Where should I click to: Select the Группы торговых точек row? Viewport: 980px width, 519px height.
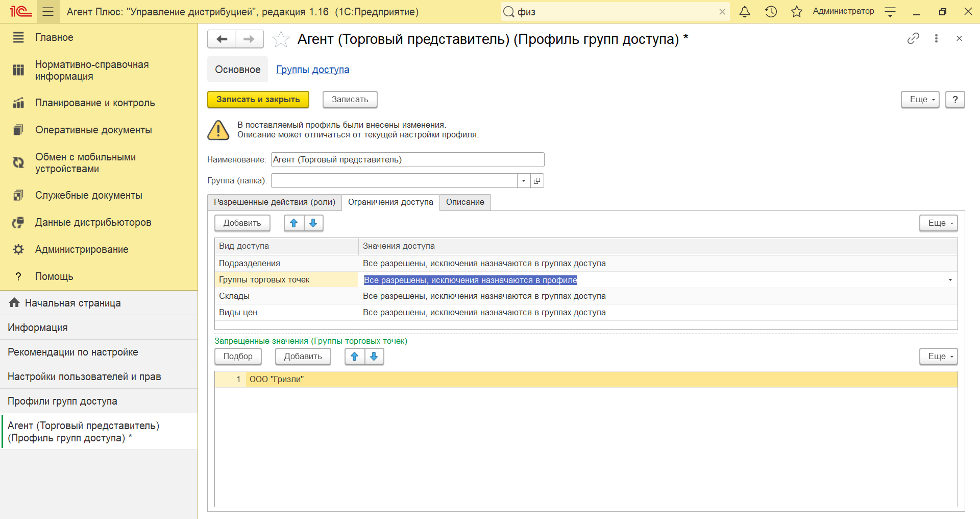(x=586, y=280)
